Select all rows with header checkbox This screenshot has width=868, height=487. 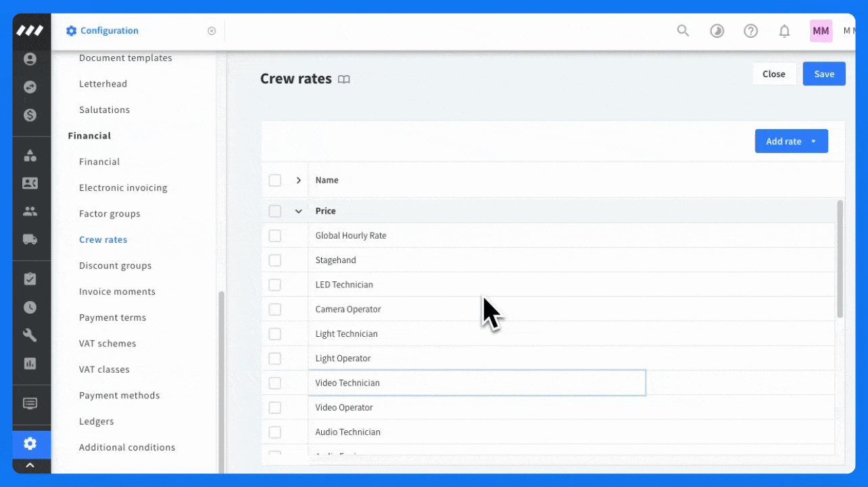(274, 181)
